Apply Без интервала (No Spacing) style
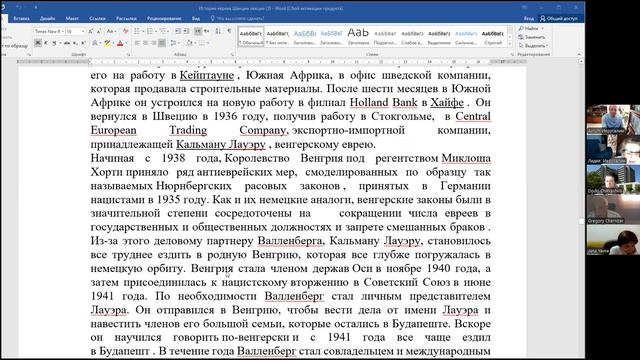This screenshot has width=640, height=360. point(278,37)
